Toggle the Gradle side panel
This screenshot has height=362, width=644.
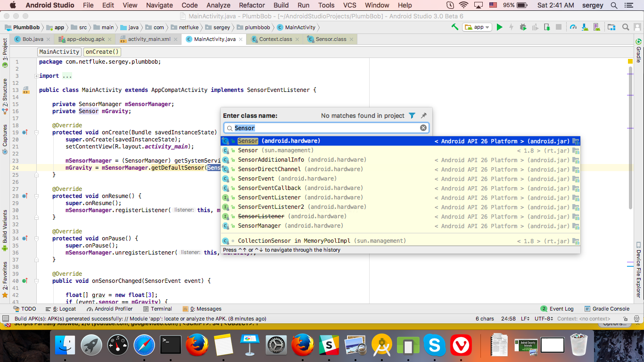(639, 51)
